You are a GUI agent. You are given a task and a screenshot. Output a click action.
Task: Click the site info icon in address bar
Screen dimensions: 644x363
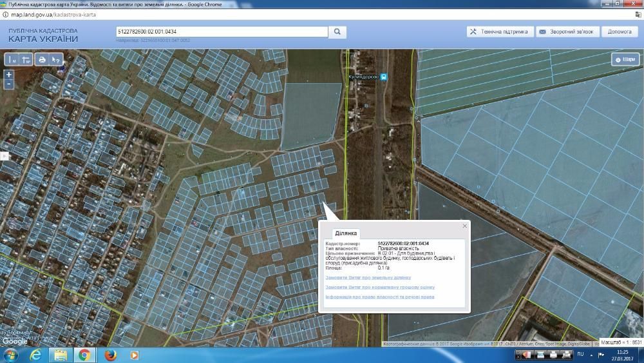(x=5, y=14)
